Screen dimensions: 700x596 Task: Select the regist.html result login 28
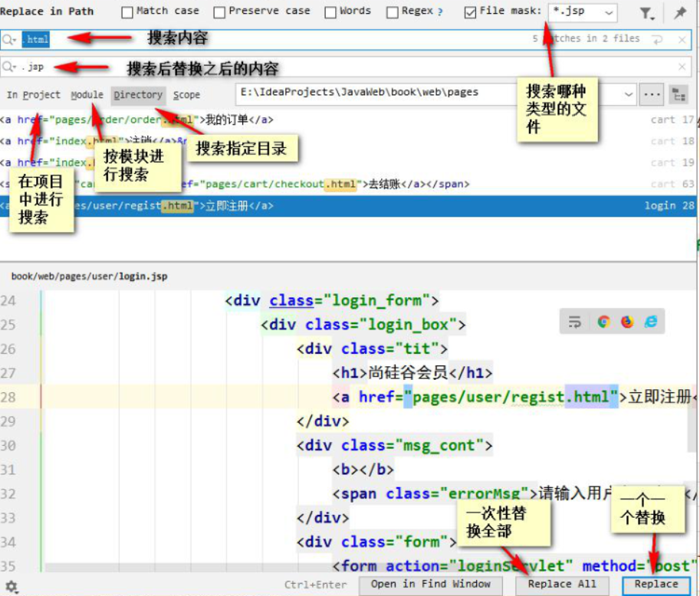[347, 205]
